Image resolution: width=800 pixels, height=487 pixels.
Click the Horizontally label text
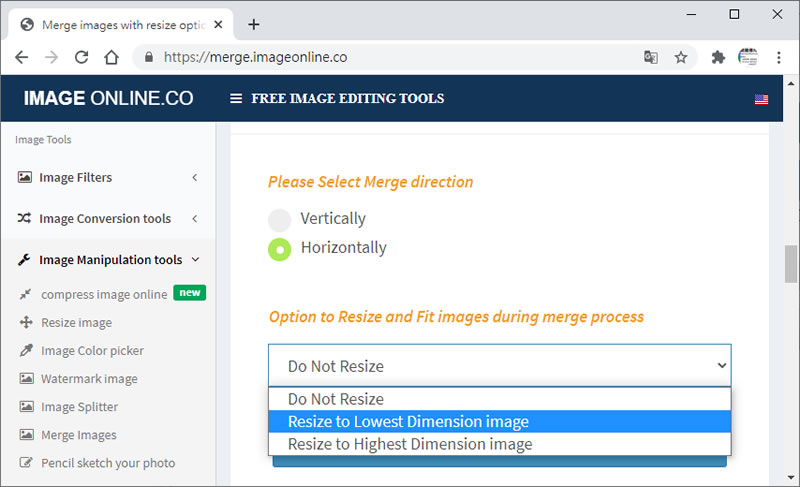click(x=344, y=247)
